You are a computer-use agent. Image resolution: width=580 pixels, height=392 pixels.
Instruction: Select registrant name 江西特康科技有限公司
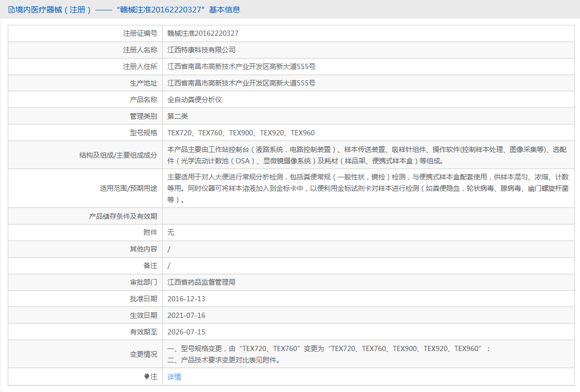201,50
